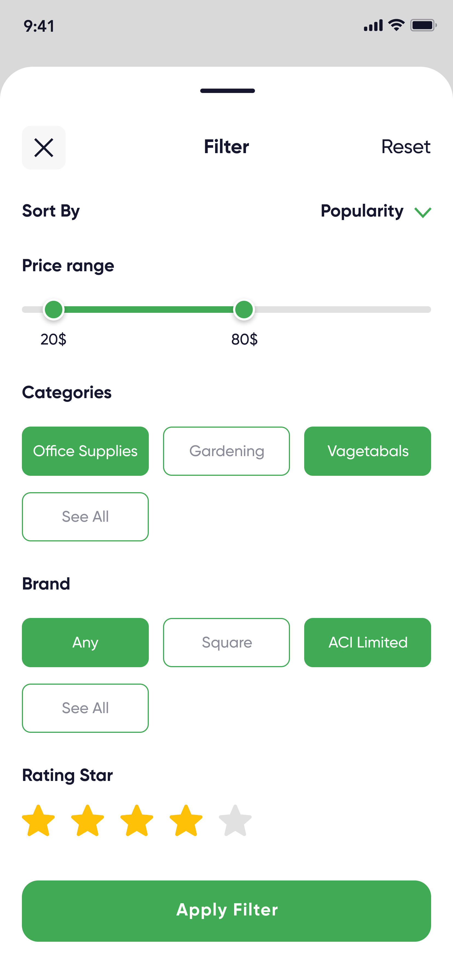Click the green chevron beside Popularity

(423, 212)
